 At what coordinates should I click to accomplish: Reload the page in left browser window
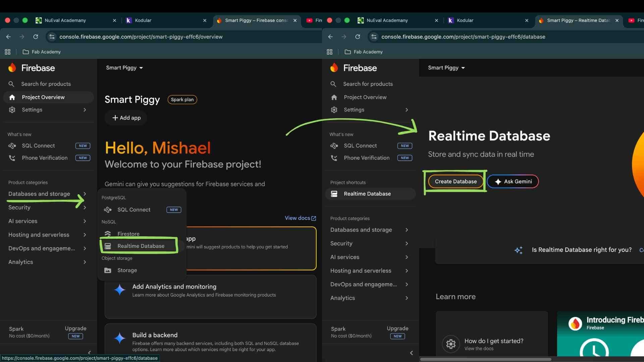pos(36,37)
